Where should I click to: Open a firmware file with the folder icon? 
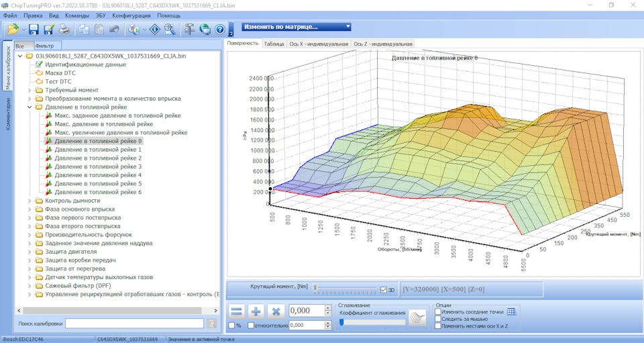point(13,29)
